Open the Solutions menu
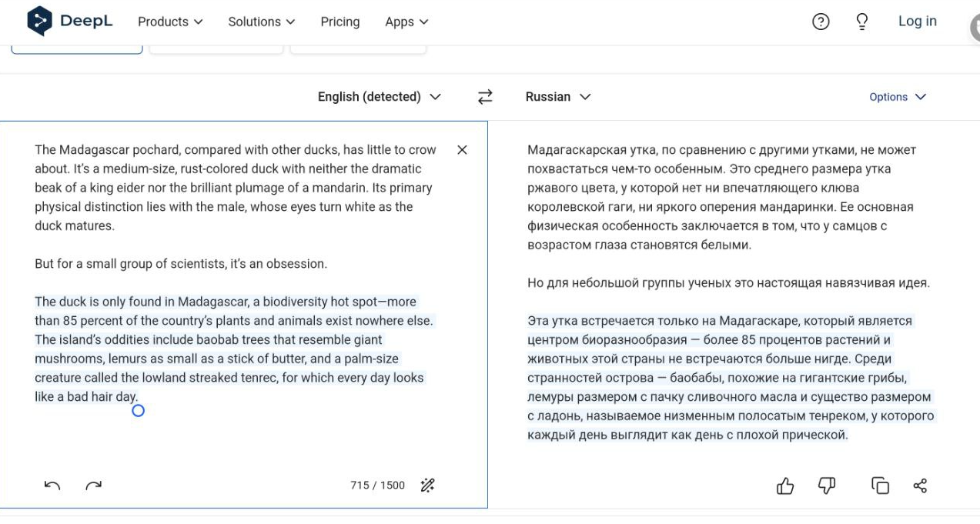The width and height of the screenshot is (980, 524). 261,22
